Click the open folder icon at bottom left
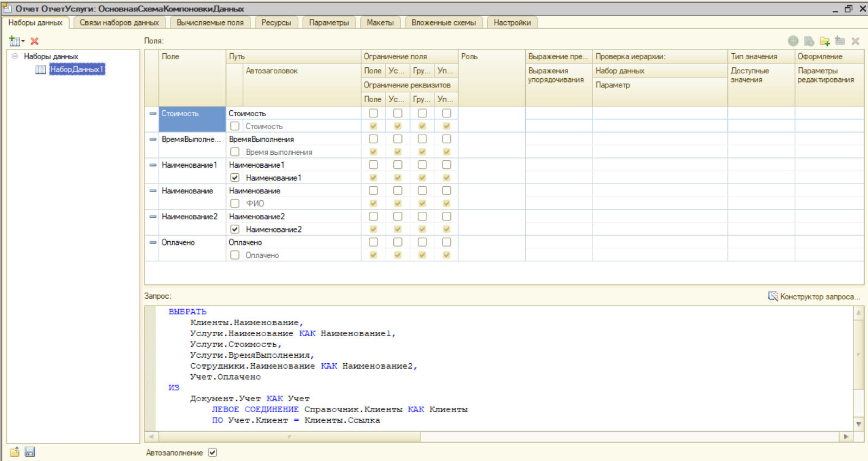 coord(15,452)
